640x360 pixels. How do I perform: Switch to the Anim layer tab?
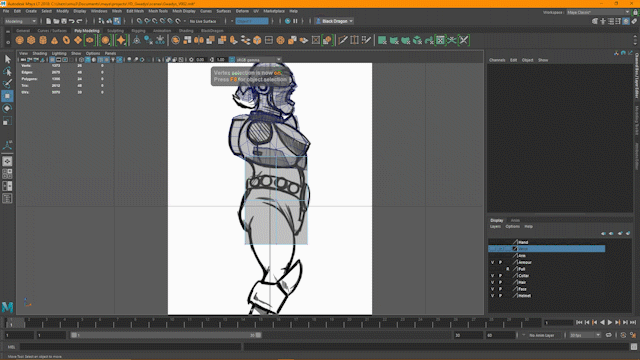point(515,220)
